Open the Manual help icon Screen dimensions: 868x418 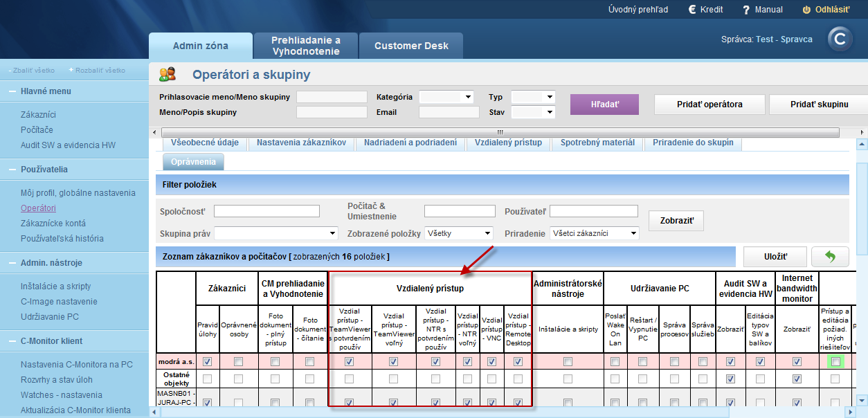pos(746,10)
